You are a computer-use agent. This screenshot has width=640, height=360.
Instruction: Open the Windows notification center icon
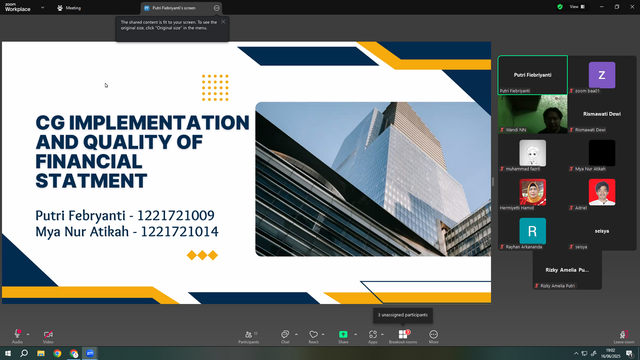(x=629, y=353)
